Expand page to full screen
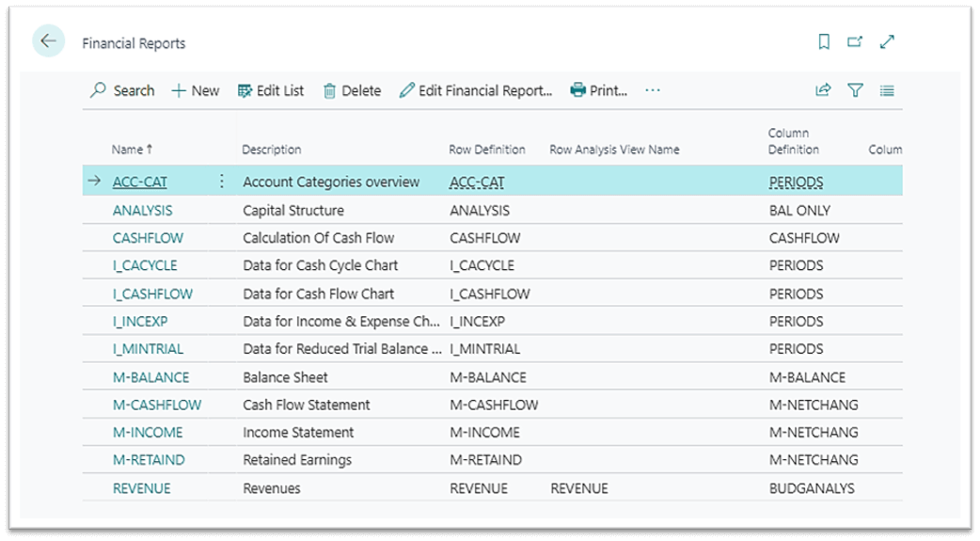 pyautogui.click(x=887, y=41)
